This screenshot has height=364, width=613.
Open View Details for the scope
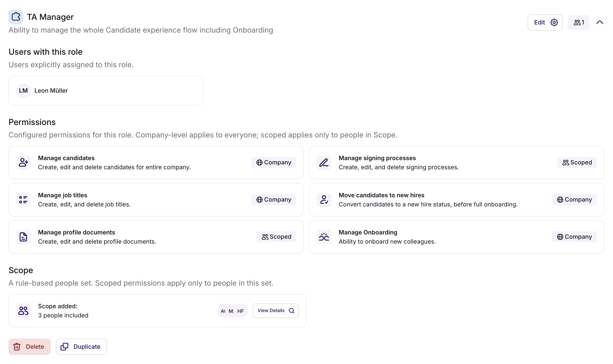[275, 311]
